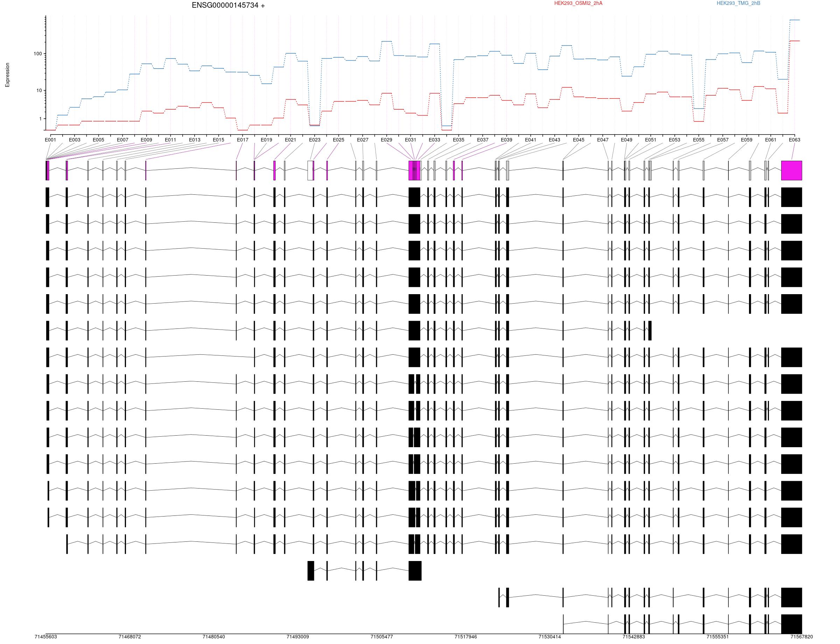Image resolution: width=840 pixels, height=644 pixels.
Task: Select exon label E049
Action: tap(626, 140)
